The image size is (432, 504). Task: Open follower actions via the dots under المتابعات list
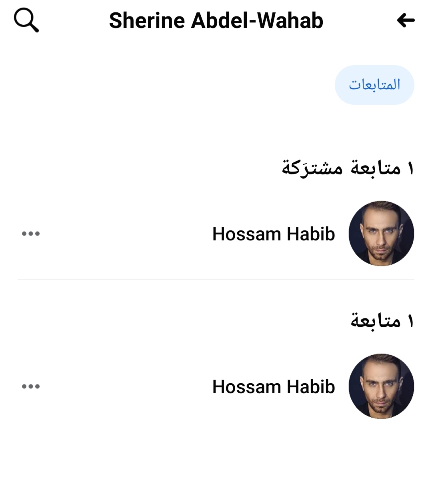click(31, 386)
